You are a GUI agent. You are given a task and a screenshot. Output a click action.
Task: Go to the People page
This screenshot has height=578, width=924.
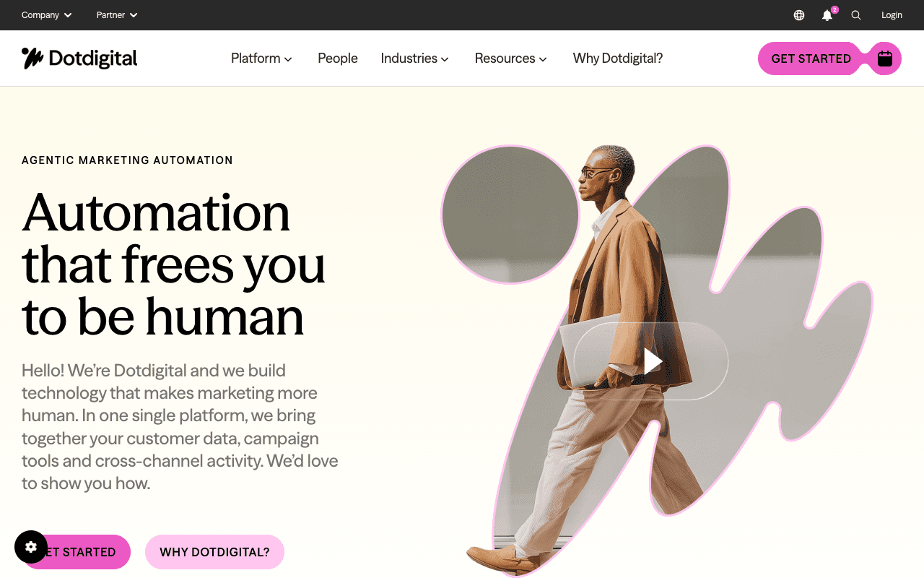(338, 59)
